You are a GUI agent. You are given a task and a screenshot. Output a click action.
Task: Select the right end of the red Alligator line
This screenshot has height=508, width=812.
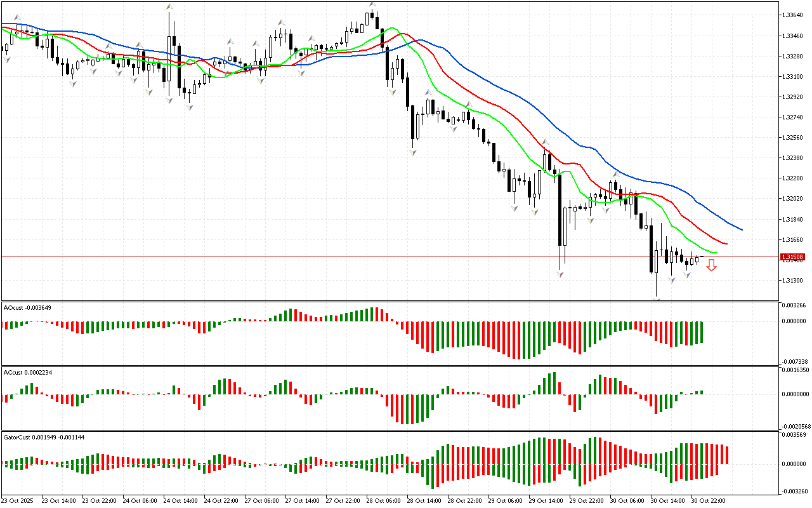pyautogui.click(x=726, y=243)
